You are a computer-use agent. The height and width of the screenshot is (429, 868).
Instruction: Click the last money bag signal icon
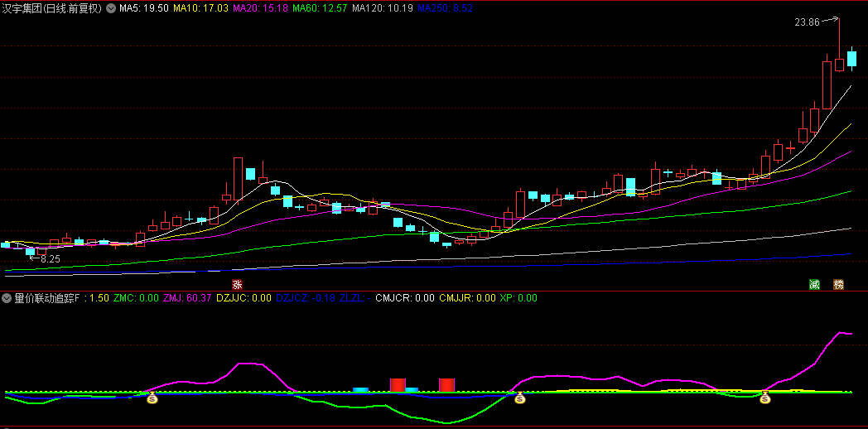point(765,398)
